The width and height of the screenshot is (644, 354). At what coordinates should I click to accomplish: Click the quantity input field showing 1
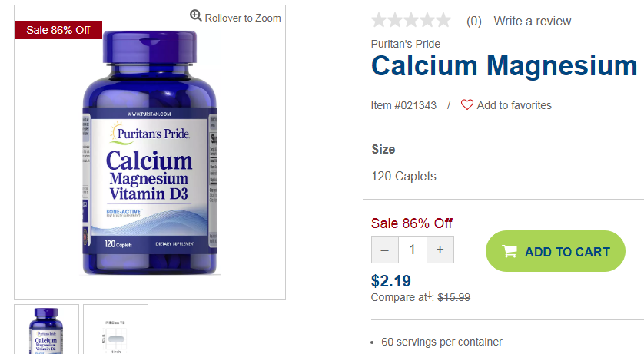[413, 250]
